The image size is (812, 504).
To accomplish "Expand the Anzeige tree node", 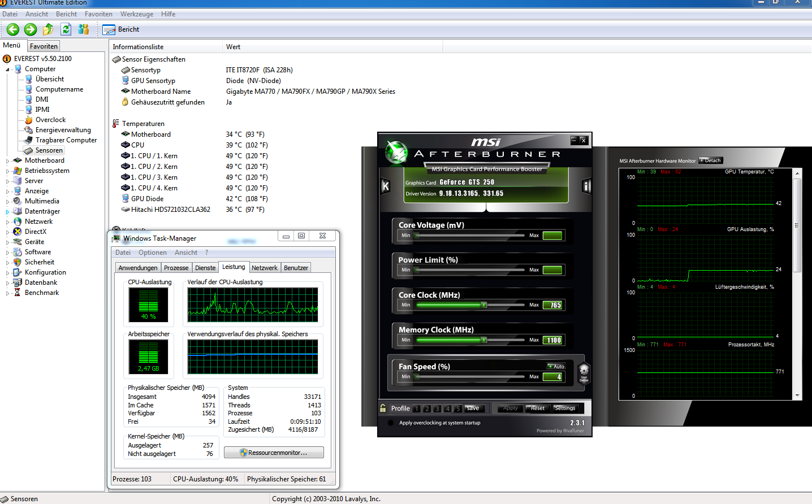I will pos(8,192).
